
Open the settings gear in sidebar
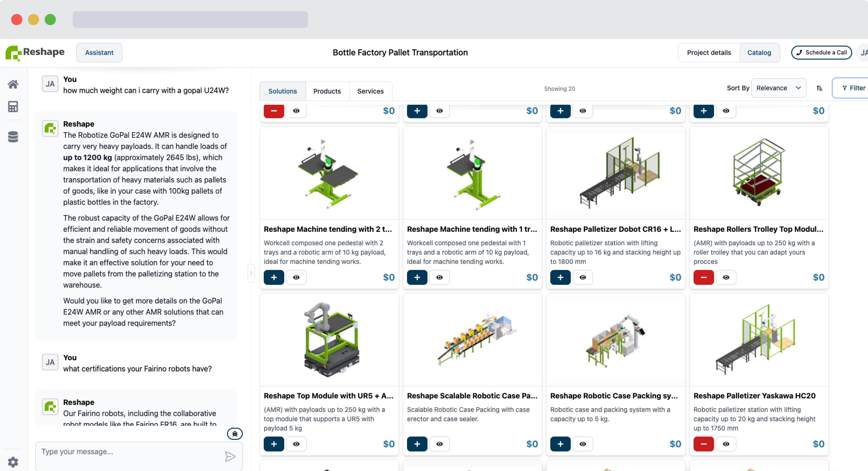click(x=13, y=461)
